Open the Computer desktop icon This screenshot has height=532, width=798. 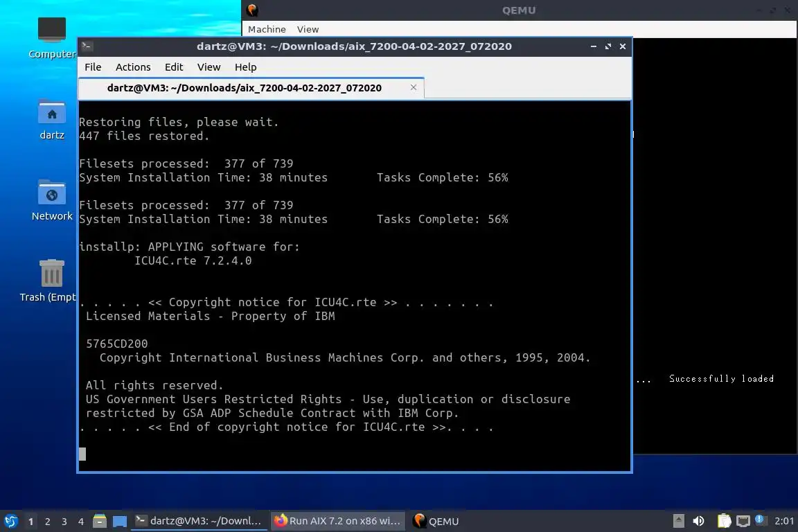point(52,37)
